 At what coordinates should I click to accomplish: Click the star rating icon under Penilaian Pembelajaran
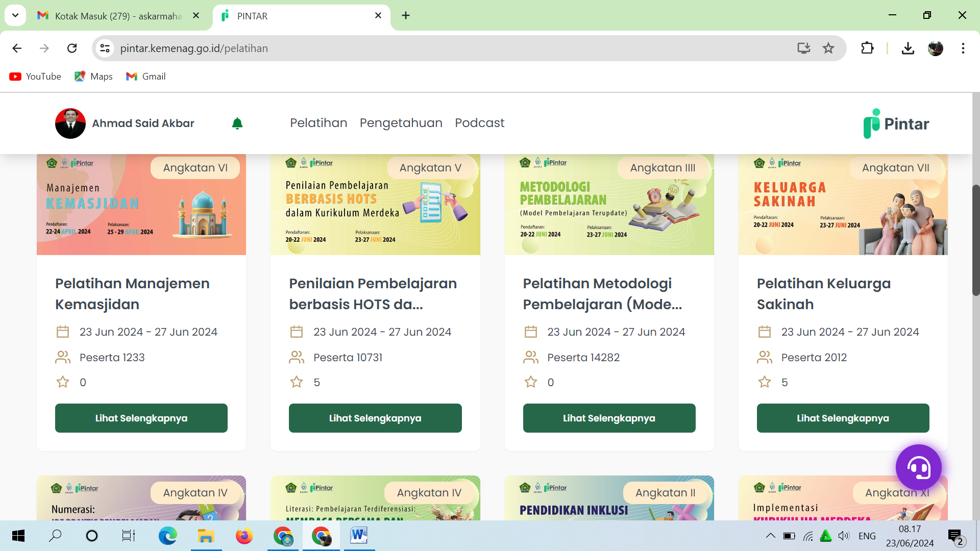click(297, 382)
